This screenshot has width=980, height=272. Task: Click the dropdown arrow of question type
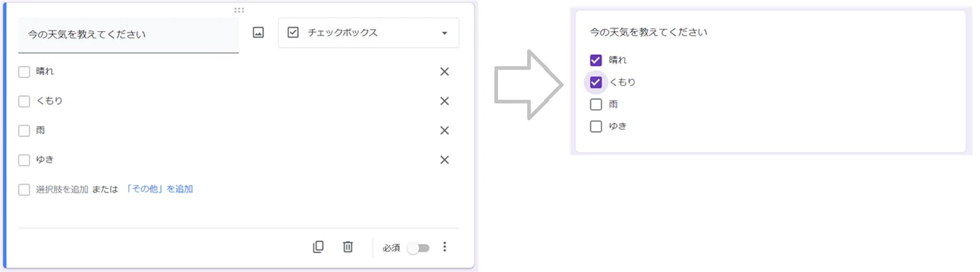(x=445, y=33)
